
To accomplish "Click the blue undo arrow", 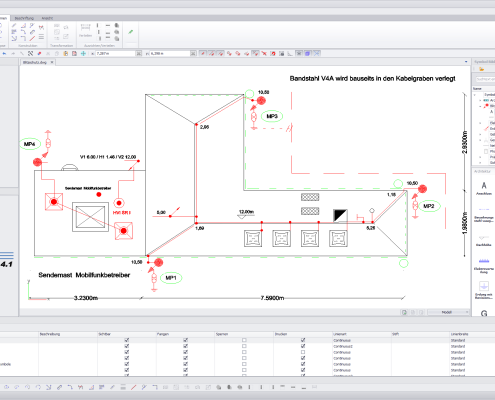I will (x=5, y=53).
